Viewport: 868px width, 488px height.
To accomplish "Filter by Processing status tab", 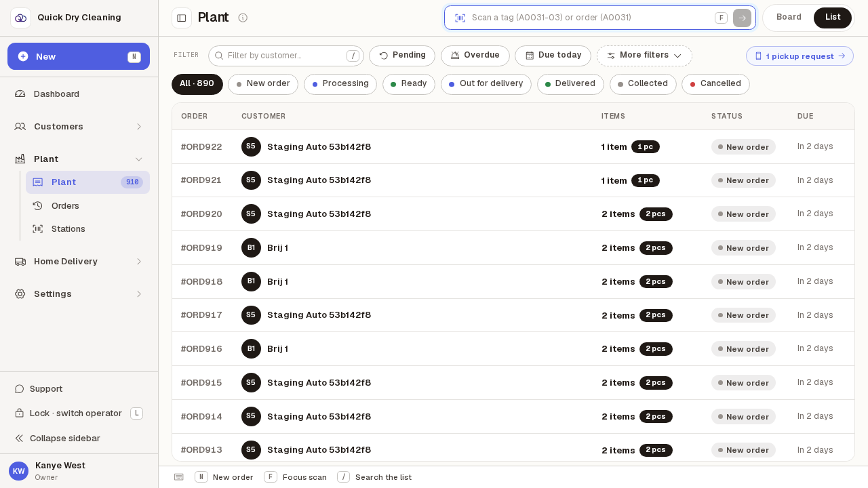I will tap(340, 84).
